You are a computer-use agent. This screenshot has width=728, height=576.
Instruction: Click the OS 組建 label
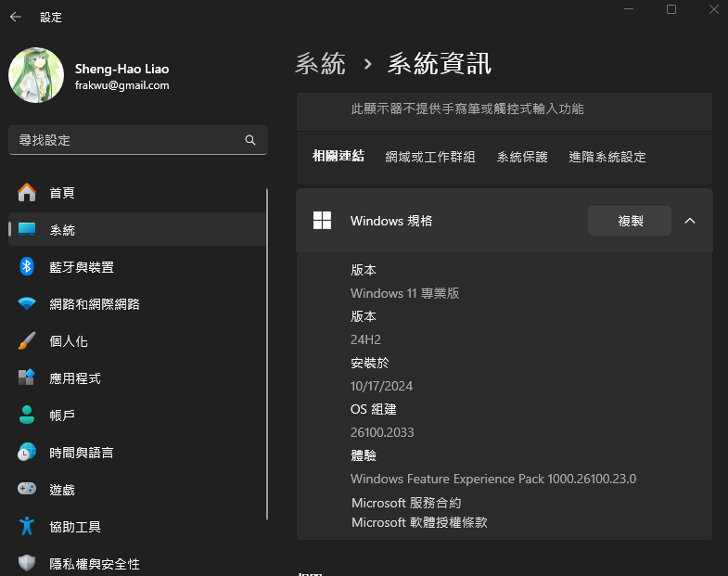[x=374, y=409]
